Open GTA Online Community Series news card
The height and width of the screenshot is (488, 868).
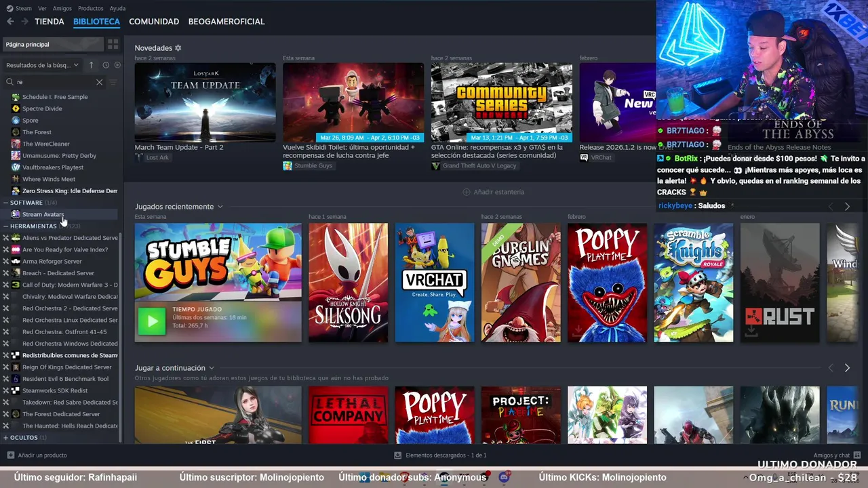coord(501,103)
